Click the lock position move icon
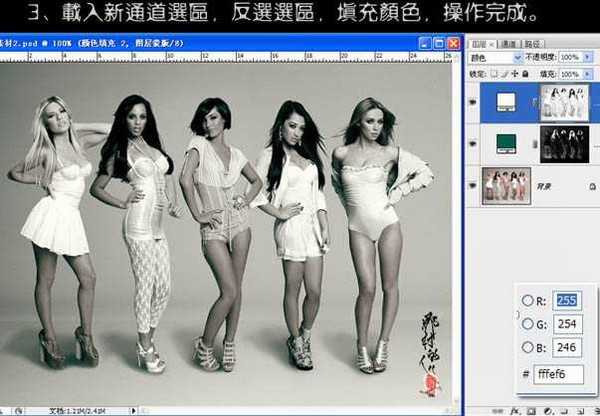 514,75
